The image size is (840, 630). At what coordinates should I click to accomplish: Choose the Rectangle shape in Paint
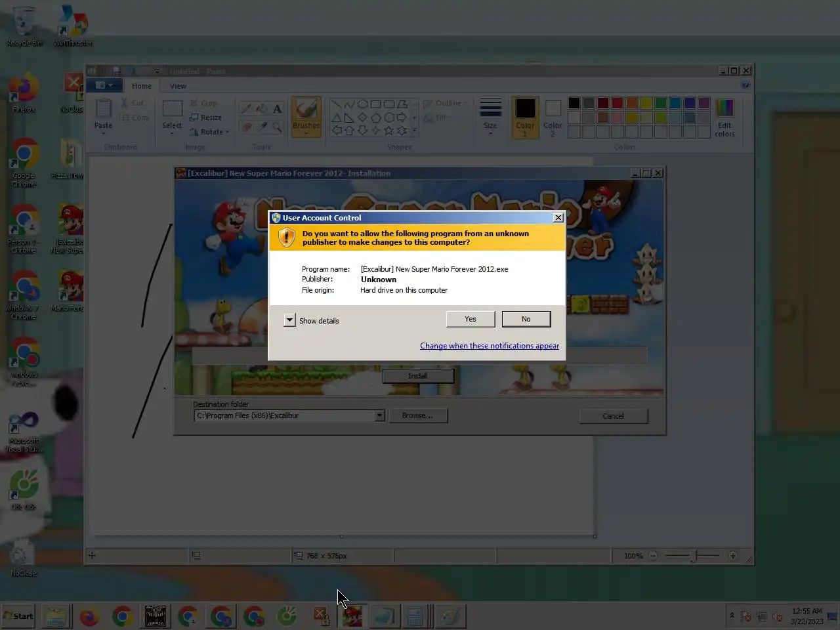pyautogui.click(x=375, y=104)
